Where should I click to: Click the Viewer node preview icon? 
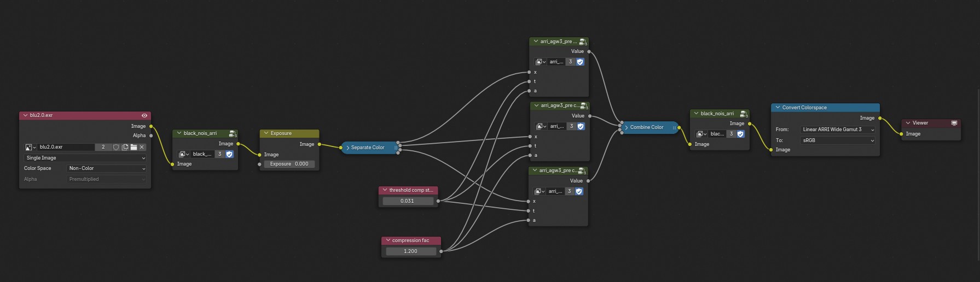(954, 123)
